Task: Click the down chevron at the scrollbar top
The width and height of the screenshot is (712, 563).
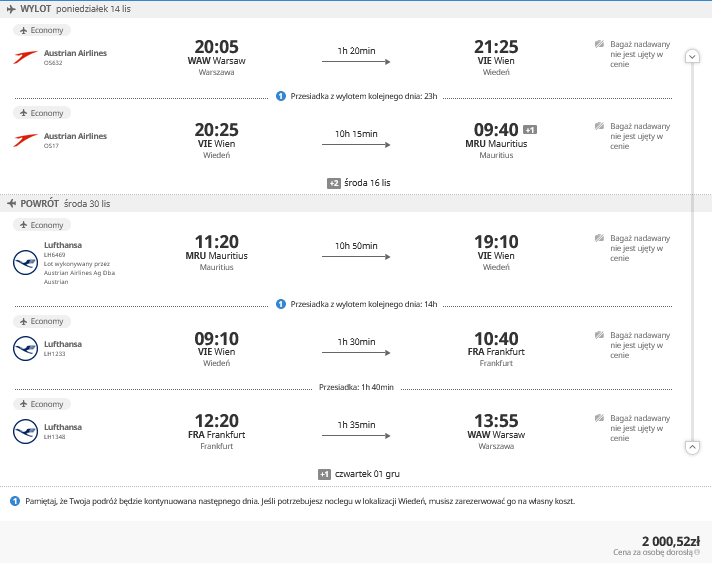Action: (x=692, y=56)
